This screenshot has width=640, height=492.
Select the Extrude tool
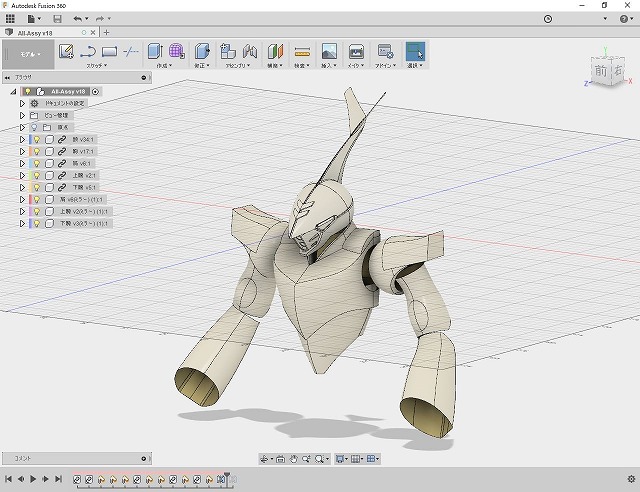pos(155,51)
